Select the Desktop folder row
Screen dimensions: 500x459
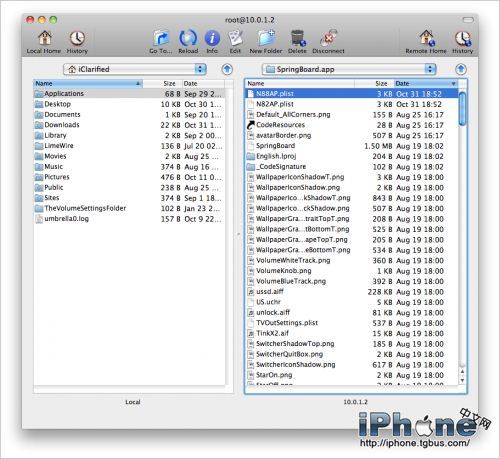click(x=129, y=104)
